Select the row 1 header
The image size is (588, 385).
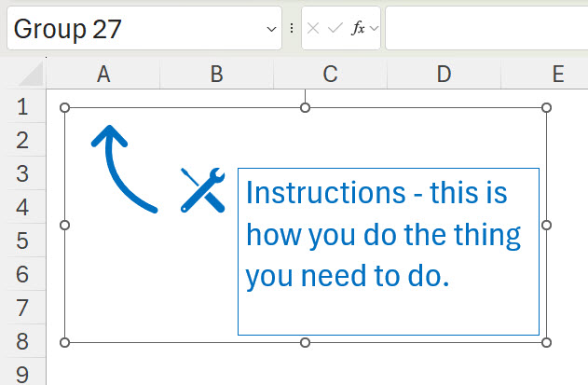coord(22,107)
